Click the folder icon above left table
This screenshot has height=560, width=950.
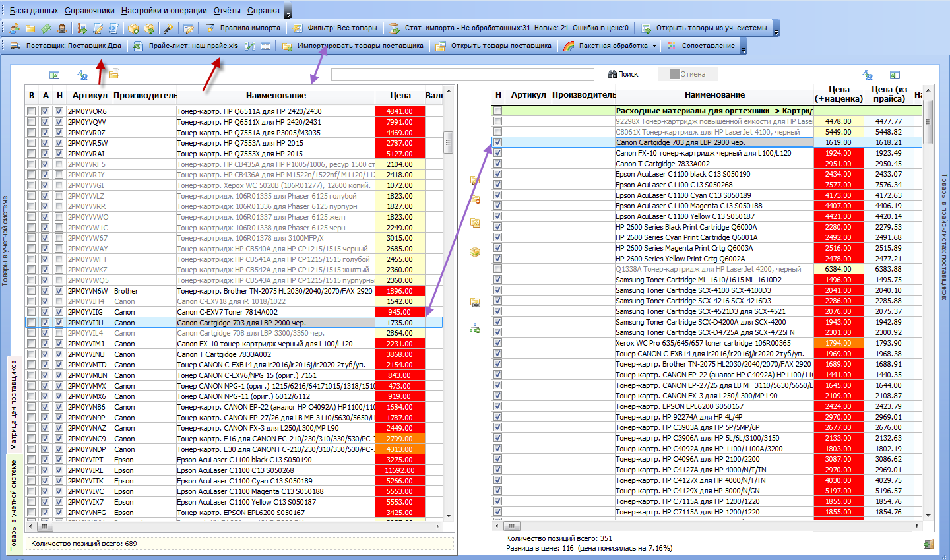pyautogui.click(x=114, y=74)
